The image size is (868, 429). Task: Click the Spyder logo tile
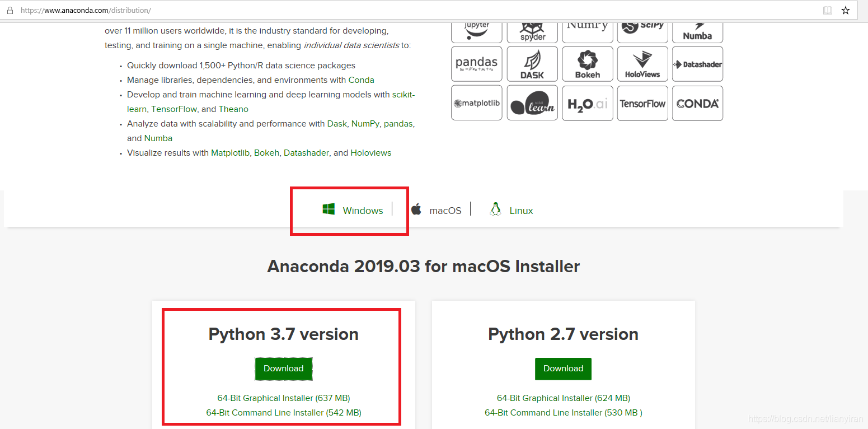pyautogui.click(x=532, y=33)
